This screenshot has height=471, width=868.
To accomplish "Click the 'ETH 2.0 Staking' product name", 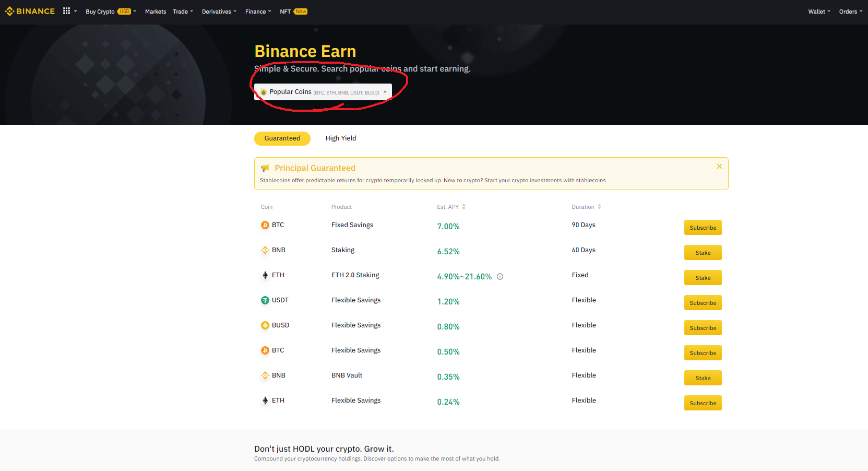I will (x=355, y=275).
